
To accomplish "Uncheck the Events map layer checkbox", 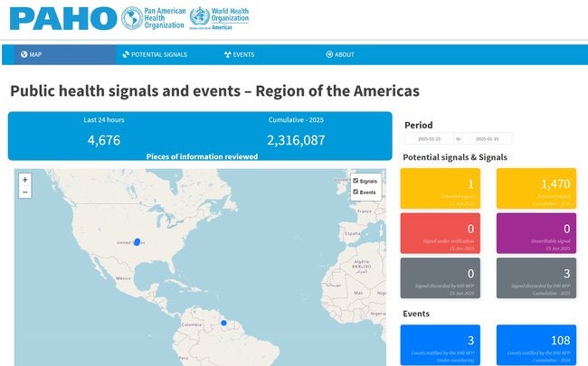I will pyautogui.click(x=356, y=192).
